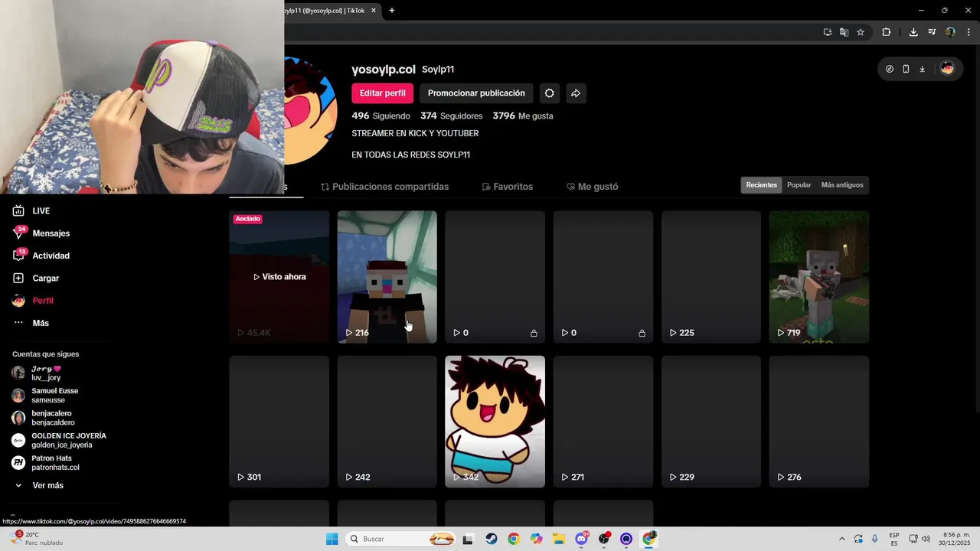Open 496 Siguiendo following list
Viewport: 980px width, 551px height.
(x=381, y=116)
